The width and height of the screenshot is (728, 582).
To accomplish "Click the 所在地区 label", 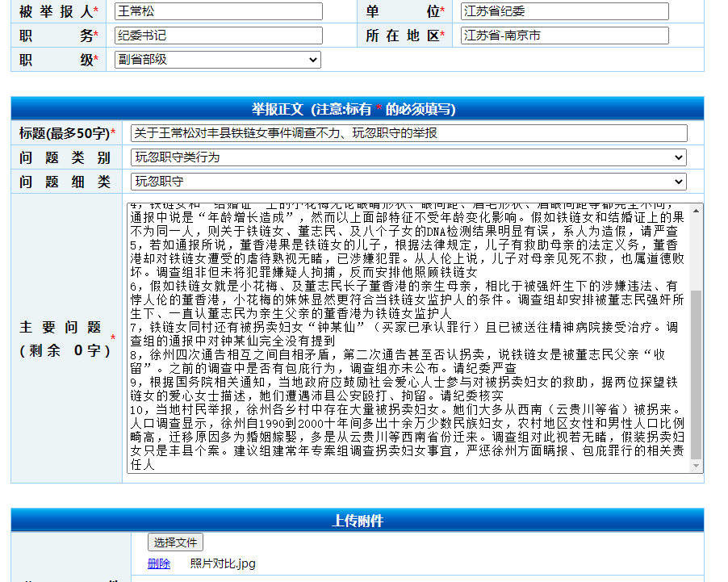I will 405,36.
